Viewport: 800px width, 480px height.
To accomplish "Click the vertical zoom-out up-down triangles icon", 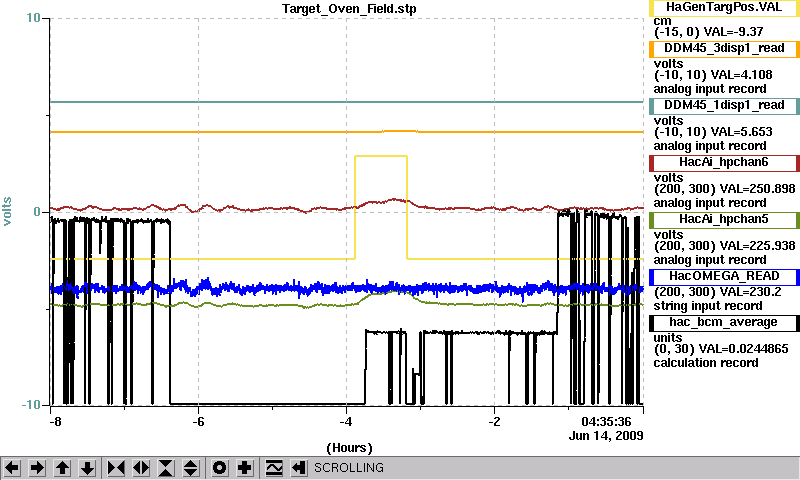I will pos(191,468).
